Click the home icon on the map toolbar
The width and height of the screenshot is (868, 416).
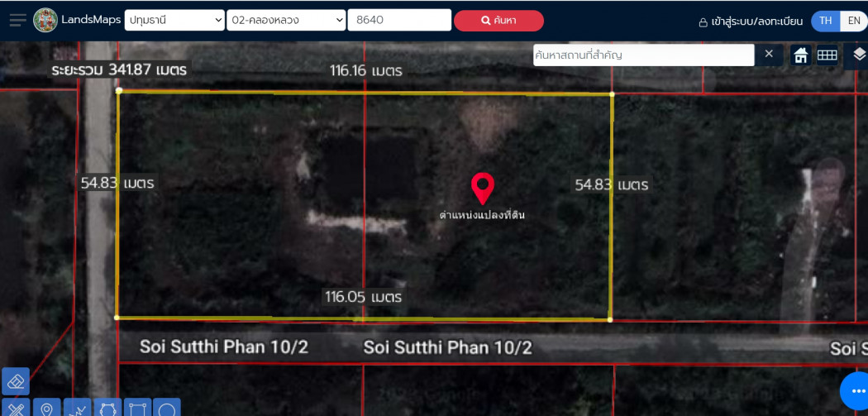pyautogui.click(x=800, y=55)
